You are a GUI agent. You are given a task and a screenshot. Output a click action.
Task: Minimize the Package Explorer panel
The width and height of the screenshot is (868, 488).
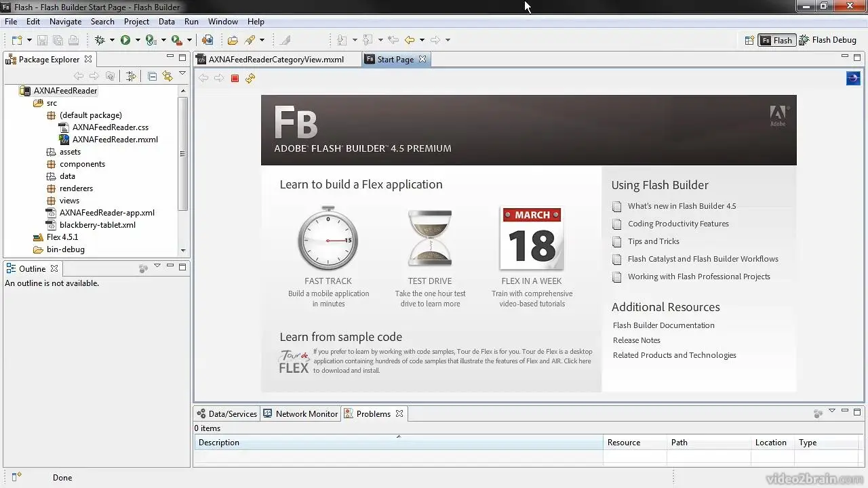click(x=169, y=58)
